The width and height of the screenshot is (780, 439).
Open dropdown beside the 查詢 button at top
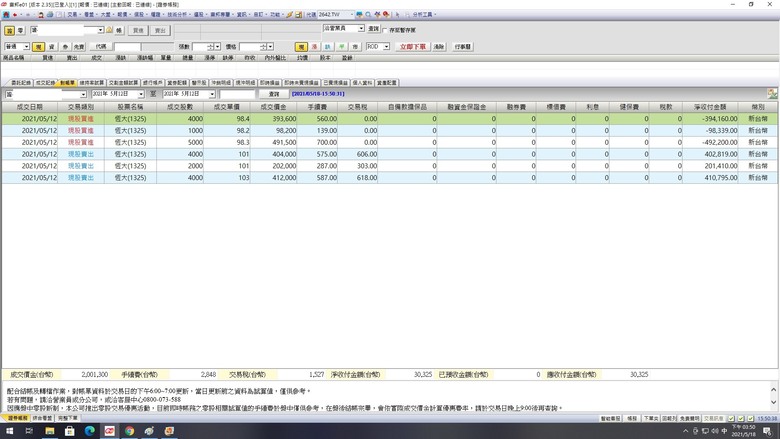[x=361, y=28]
